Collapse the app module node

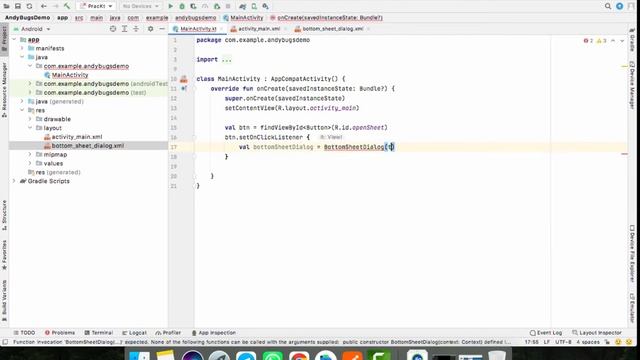tap(14, 40)
